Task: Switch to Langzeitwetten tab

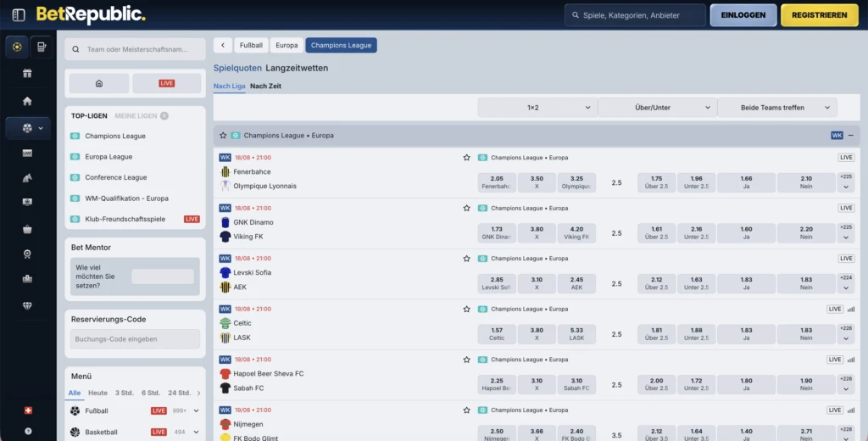Action: tap(297, 68)
